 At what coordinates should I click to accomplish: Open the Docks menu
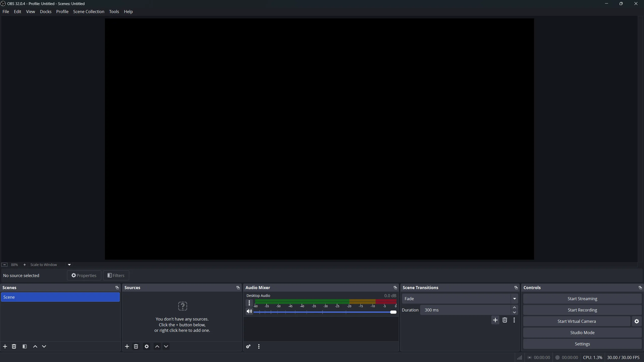click(x=46, y=12)
